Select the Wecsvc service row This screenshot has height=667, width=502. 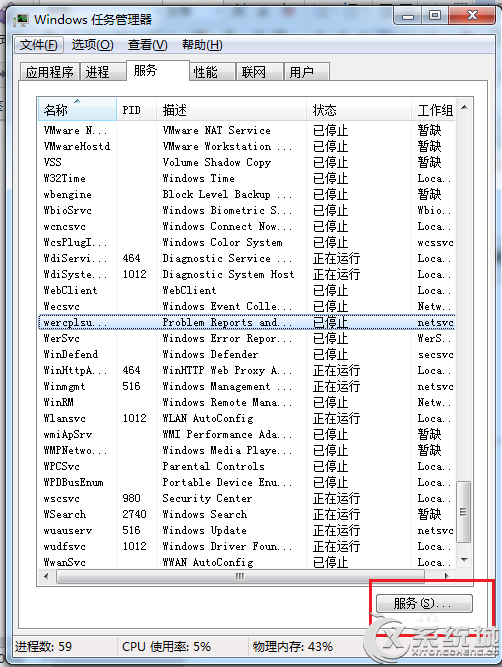tap(246, 306)
